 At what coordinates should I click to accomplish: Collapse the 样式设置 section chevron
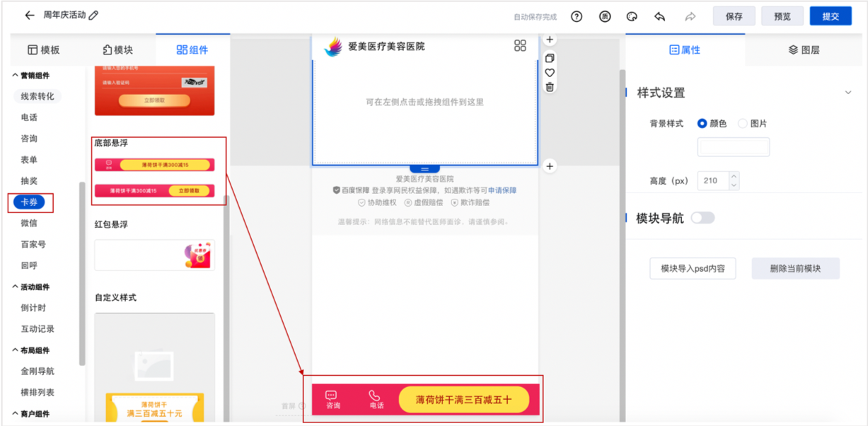coord(848,93)
